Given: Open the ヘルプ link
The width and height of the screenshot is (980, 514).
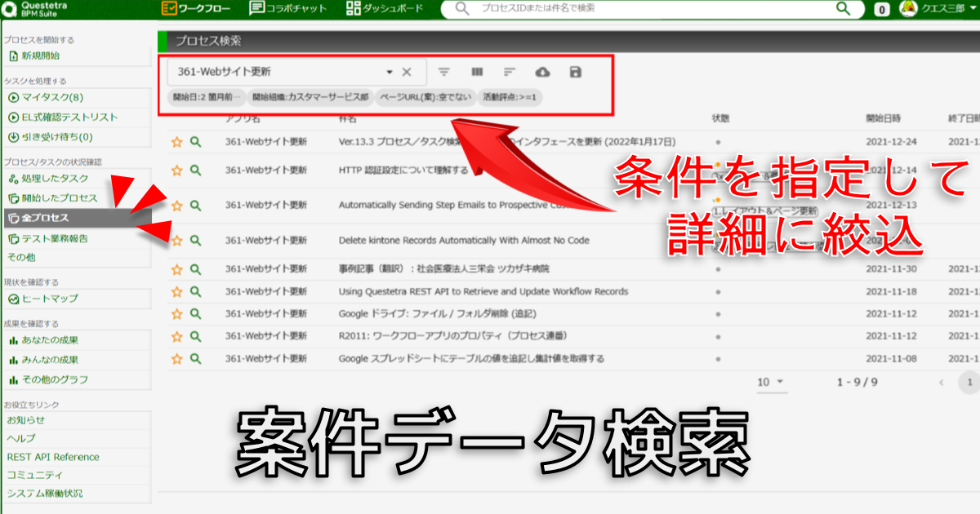Looking at the screenshot, I should coord(20,438).
